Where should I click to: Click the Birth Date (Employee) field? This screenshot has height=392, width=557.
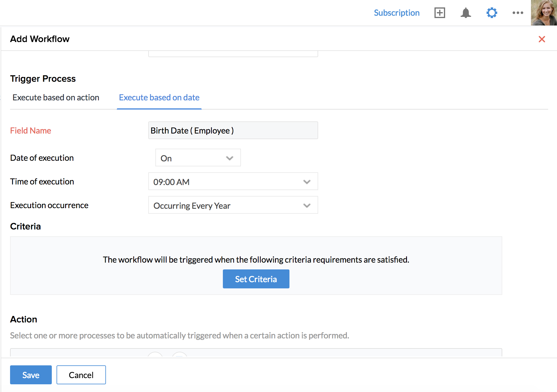[233, 130]
